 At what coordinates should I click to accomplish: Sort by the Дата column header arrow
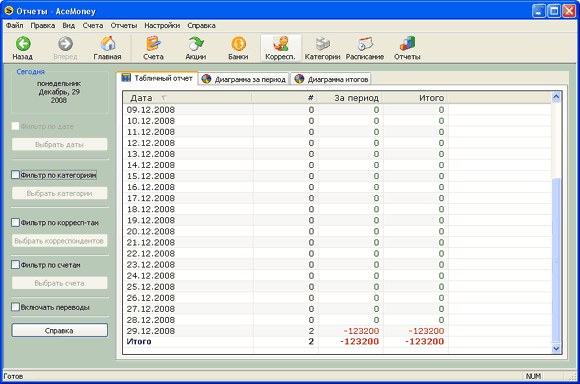(x=164, y=98)
